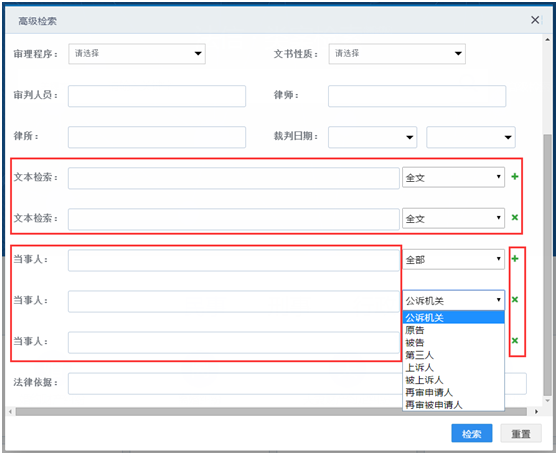Open first 文本检索 全文 scope dropdown

pos(453,177)
